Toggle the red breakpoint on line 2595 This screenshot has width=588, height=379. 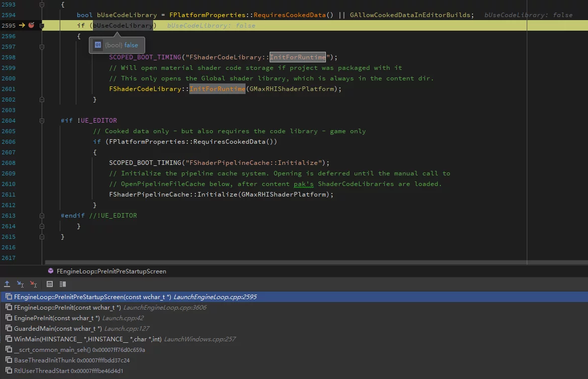pos(31,25)
